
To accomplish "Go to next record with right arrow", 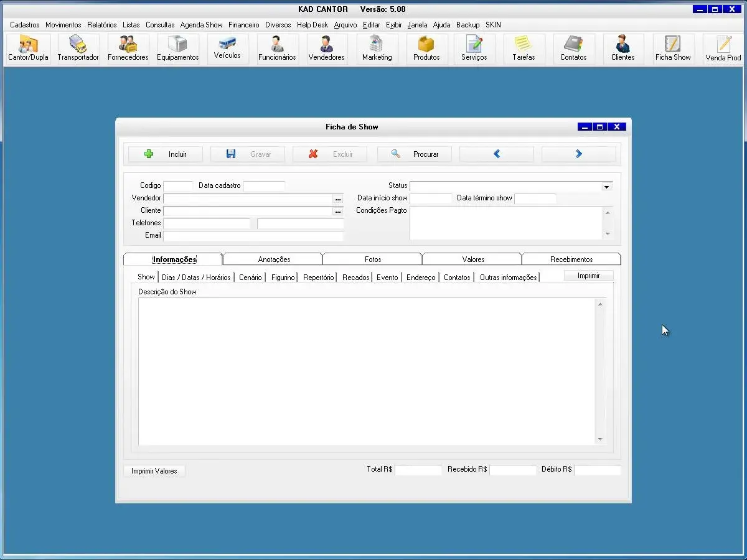I will pyautogui.click(x=578, y=154).
